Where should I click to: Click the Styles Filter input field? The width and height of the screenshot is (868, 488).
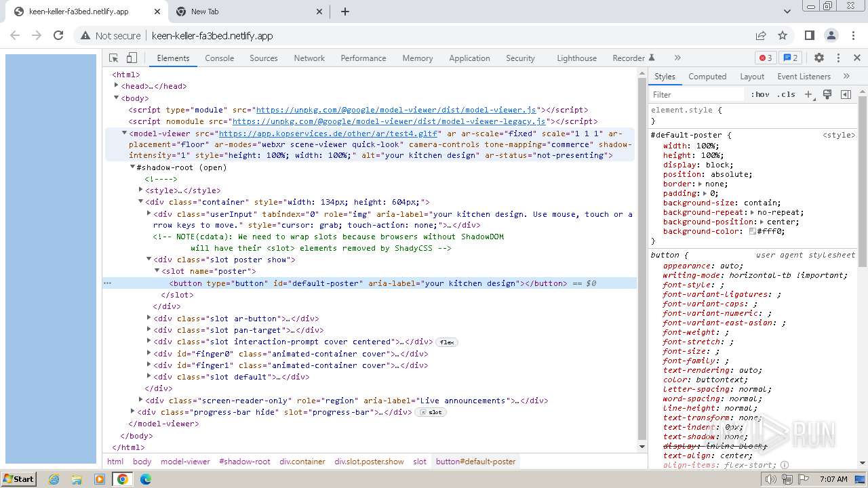click(696, 94)
